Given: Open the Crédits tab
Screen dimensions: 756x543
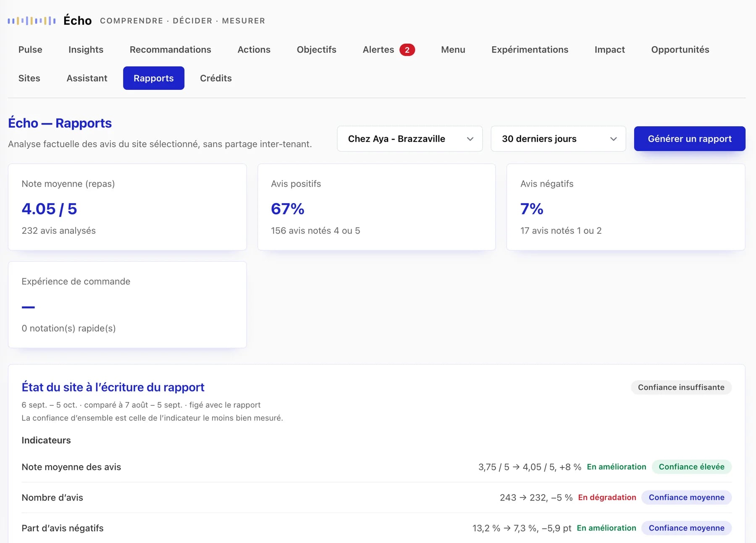Looking at the screenshot, I should pyautogui.click(x=216, y=78).
